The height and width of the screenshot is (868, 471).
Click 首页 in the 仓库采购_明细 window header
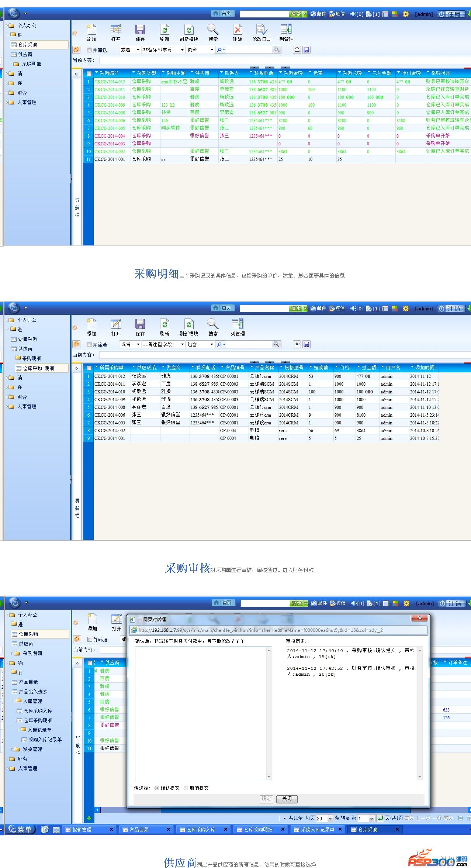click(x=223, y=308)
